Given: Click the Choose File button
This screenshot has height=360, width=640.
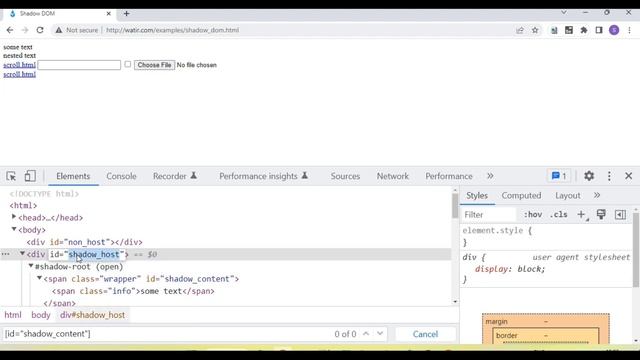Looking at the screenshot, I should [x=154, y=65].
